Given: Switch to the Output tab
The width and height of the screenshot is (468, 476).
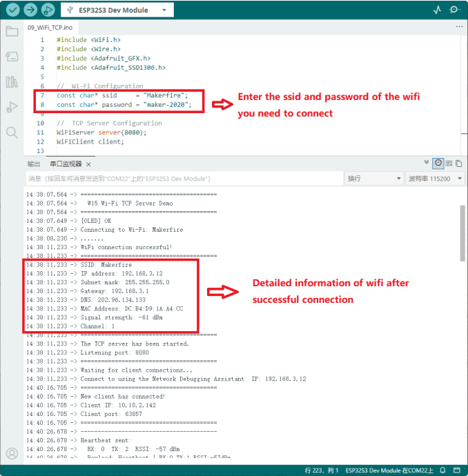Looking at the screenshot, I should (34, 164).
